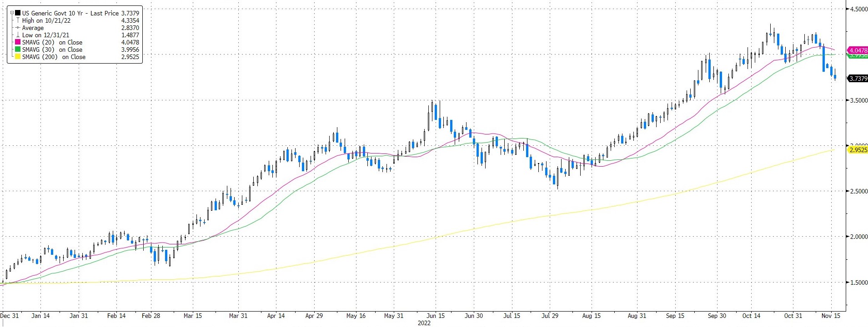
Task: Select 'SMAVG (20) on Close' legend label
Action: (52, 42)
